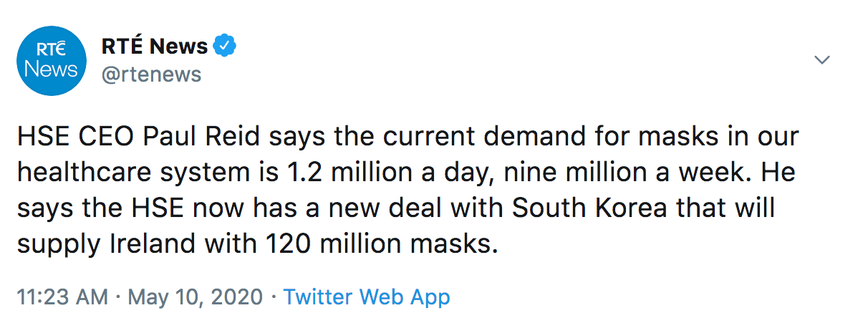Open the RTÉ News display name
The height and width of the screenshot is (318, 868).
tap(155, 47)
